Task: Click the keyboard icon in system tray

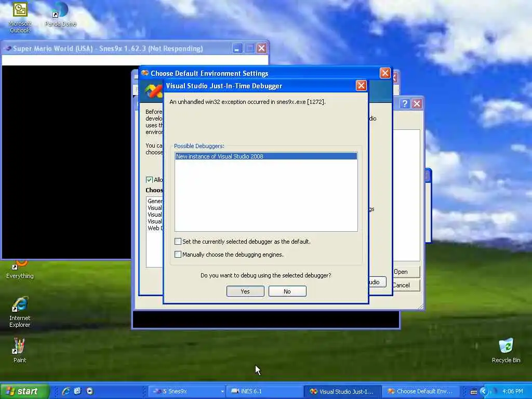Action: (x=474, y=392)
